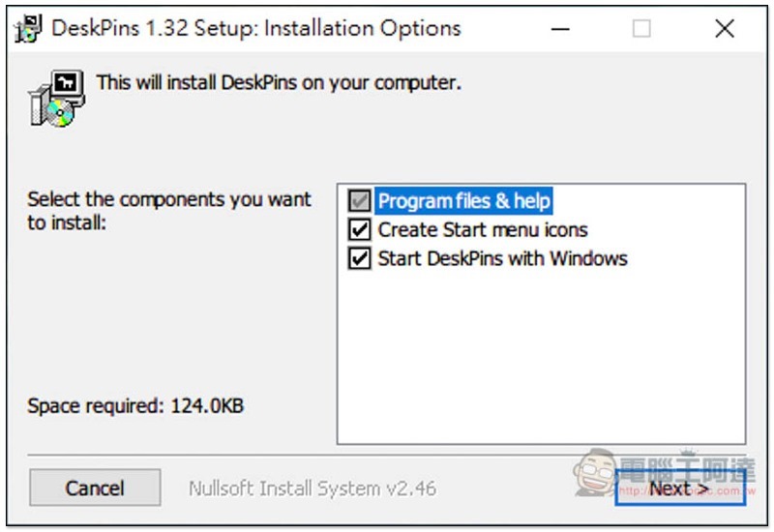This screenshot has width=774, height=532.
Task: Click the setup computer and CD icon
Action: tap(57, 99)
